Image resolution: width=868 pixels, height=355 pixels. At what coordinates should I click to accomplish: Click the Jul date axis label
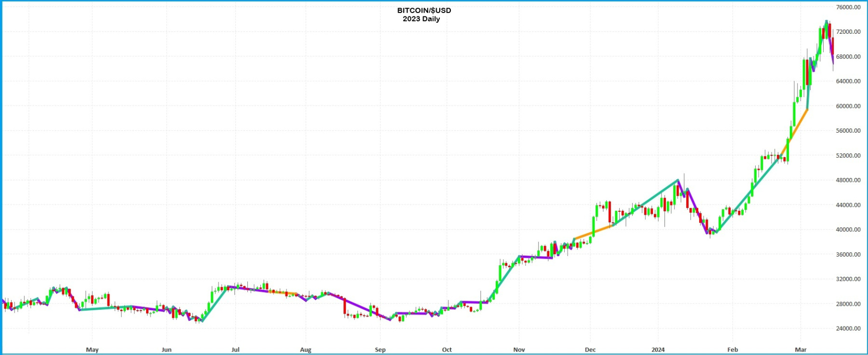pyautogui.click(x=235, y=350)
